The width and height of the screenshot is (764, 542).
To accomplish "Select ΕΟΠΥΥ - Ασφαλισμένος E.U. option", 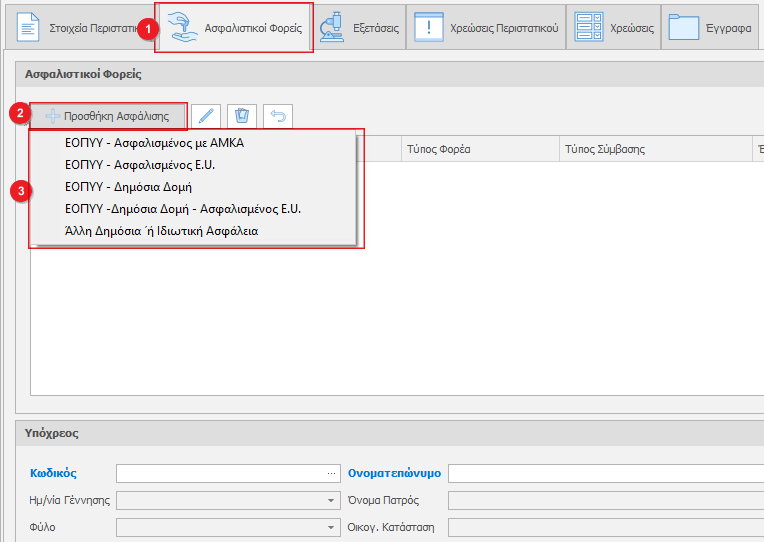I will coord(140,165).
